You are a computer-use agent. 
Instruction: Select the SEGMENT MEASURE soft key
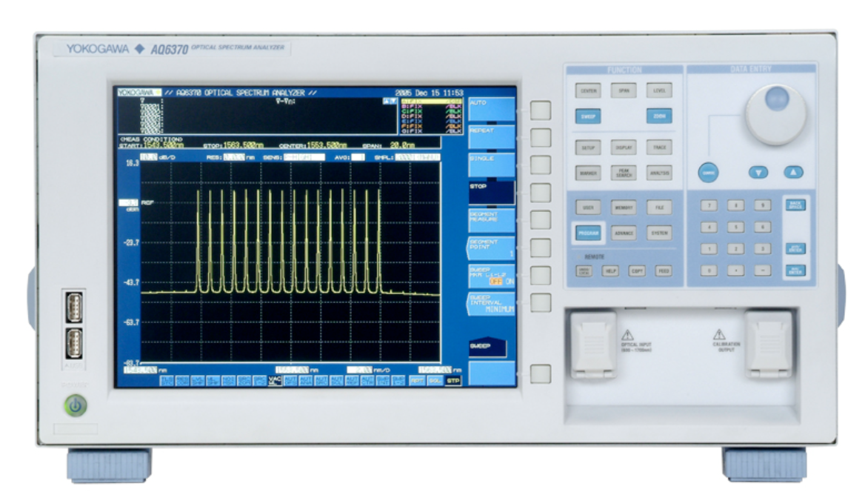point(492,220)
